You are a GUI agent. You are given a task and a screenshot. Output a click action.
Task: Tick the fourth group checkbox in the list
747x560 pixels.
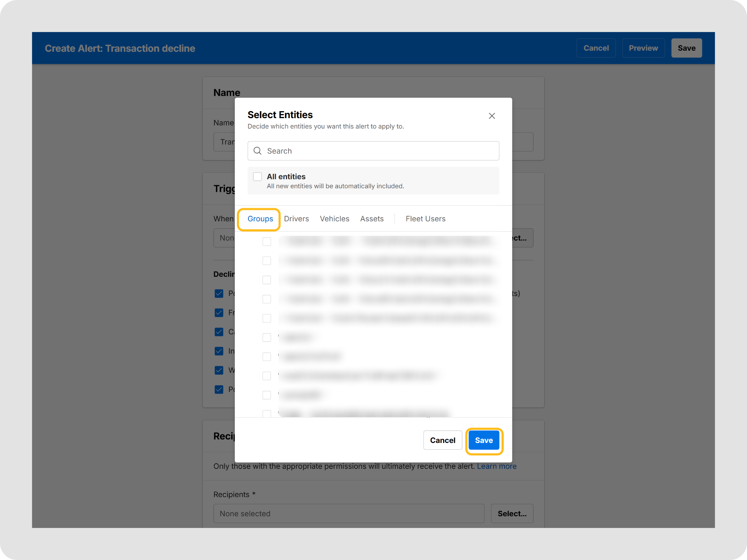267,299
